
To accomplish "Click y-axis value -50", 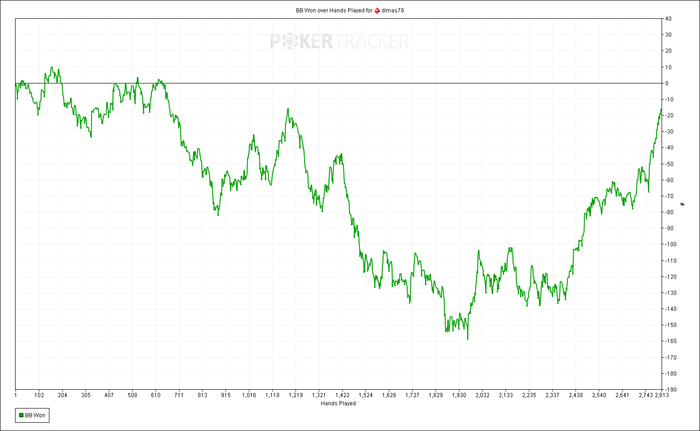I will pos(669,164).
